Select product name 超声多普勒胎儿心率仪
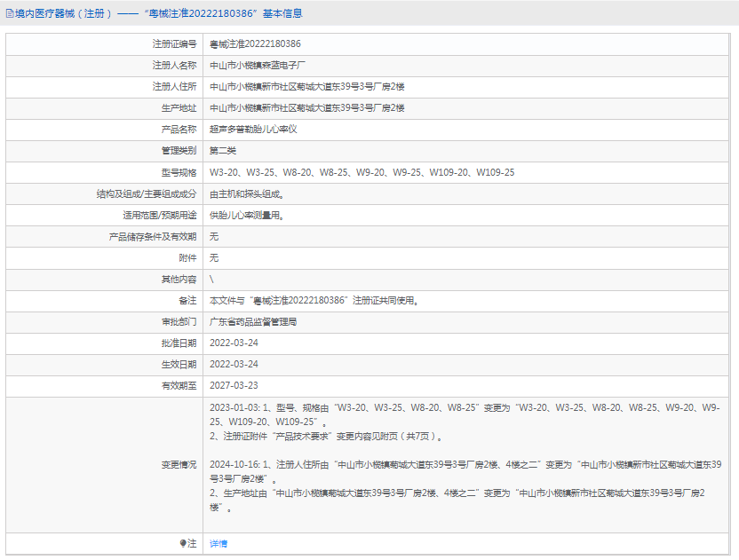The height and width of the screenshot is (560, 739). tap(253, 129)
